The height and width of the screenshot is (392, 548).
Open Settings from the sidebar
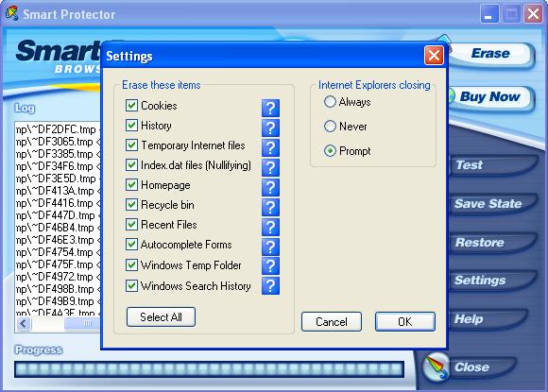tap(492, 281)
